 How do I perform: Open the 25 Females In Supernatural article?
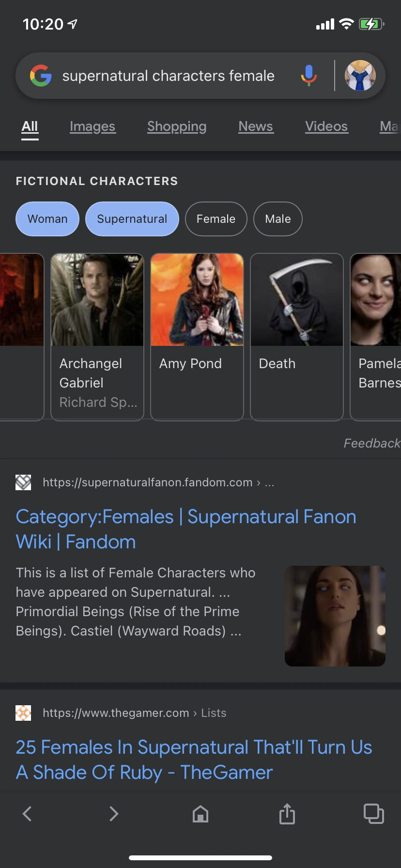194,760
